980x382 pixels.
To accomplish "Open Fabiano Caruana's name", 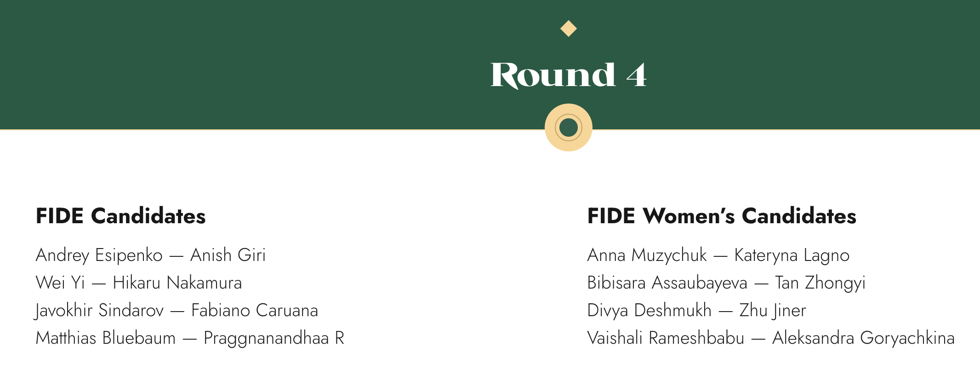I will (x=255, y=311).
